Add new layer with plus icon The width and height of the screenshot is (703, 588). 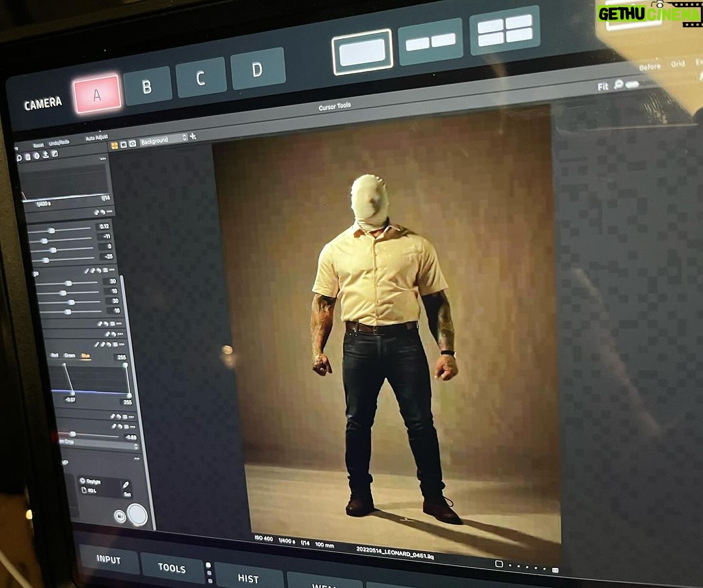pyautogui.click(x=193, y=136)
